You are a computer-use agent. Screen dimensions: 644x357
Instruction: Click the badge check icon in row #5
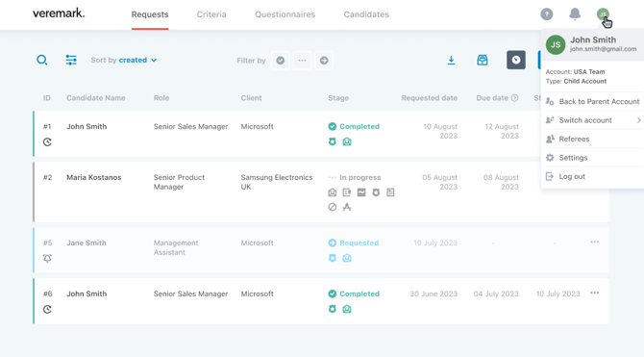(333, 258)
